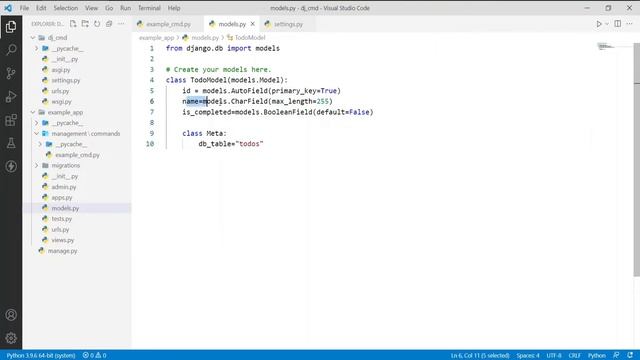This screenshot has height=360, width=640.
Task: Open the Terminal menu
Action: point(149,8)
